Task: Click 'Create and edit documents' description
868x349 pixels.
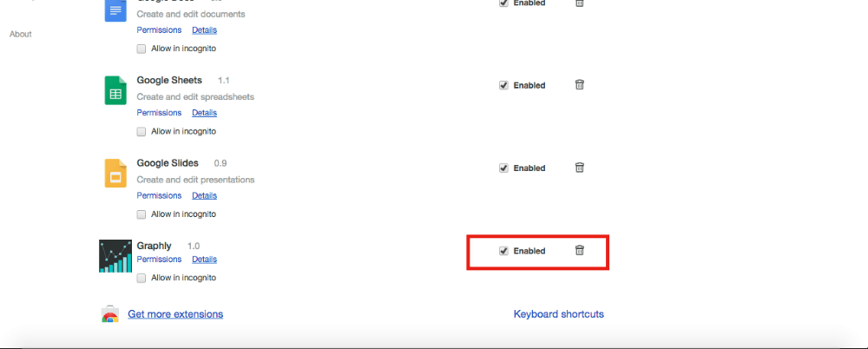Action: pyautogui.click(x=191, y=14)
